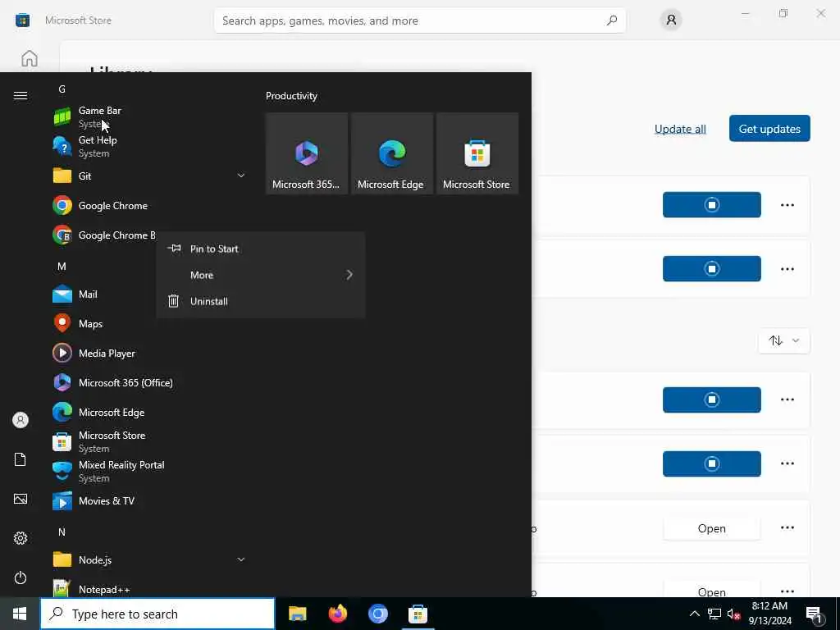Stop the second downloading update
Screen dimensions: 840x630
coord(711,268)
